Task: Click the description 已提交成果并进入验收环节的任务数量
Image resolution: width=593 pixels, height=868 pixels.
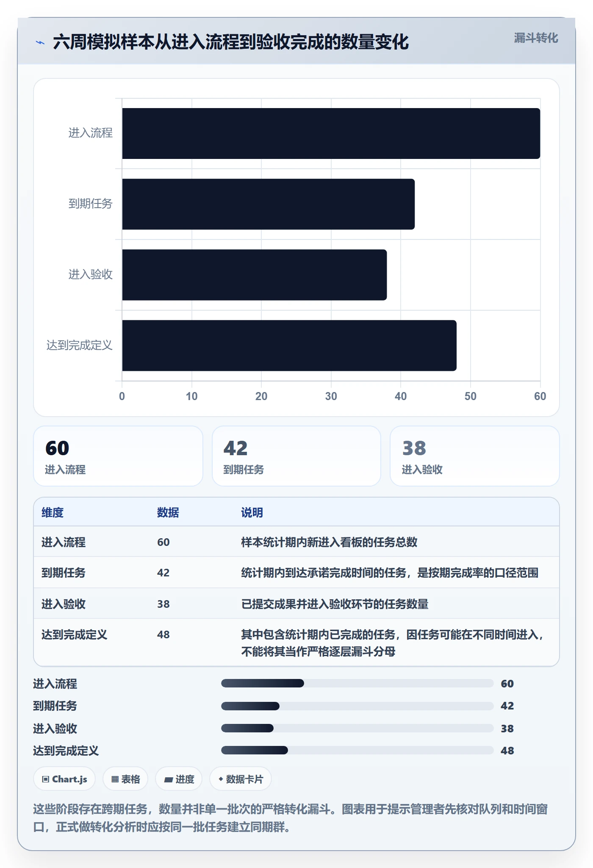Action: (x=335, y=604)
